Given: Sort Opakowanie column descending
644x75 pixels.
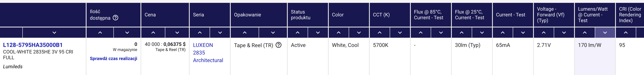Looking at the screenshot, I should click(273, 33).
